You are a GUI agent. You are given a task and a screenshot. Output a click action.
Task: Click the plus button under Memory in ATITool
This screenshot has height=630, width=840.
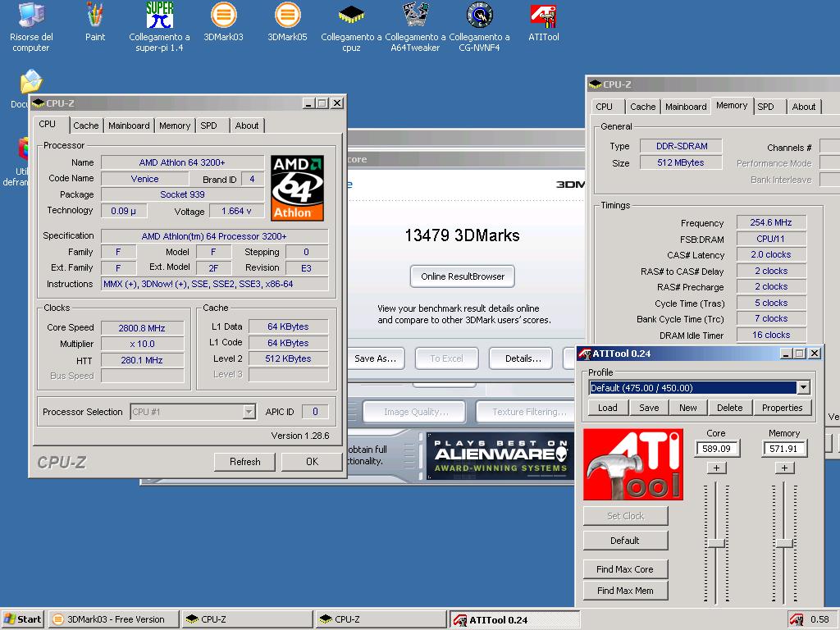(784, 468)
